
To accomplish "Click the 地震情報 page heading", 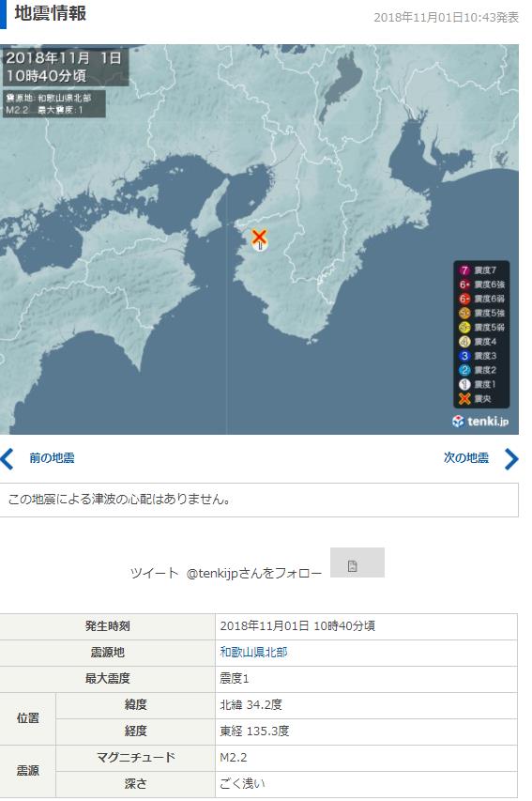I will point(50,13).
